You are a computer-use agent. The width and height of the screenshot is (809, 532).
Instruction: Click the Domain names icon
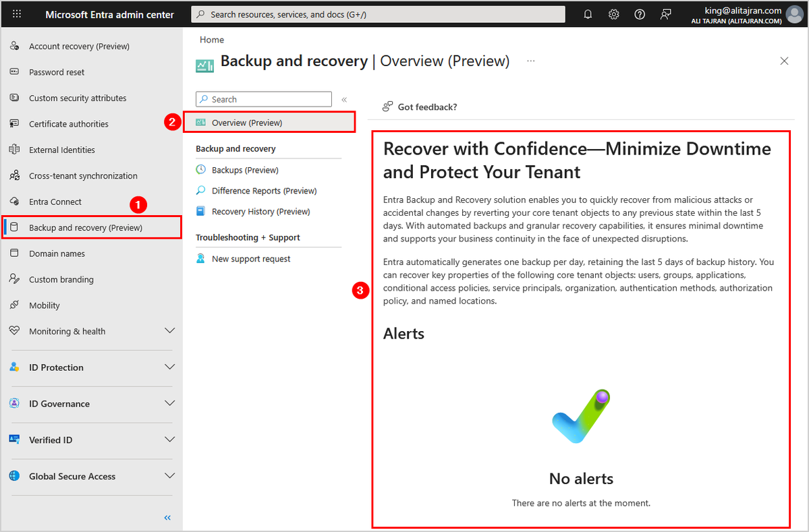(x=14, y=253)
